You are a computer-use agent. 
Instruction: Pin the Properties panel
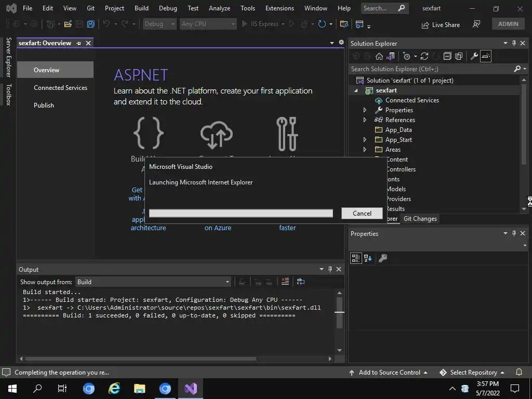(514, 233)
